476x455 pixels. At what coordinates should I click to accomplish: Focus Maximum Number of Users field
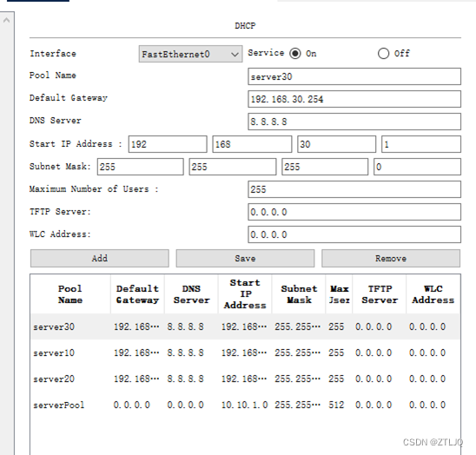354,189
